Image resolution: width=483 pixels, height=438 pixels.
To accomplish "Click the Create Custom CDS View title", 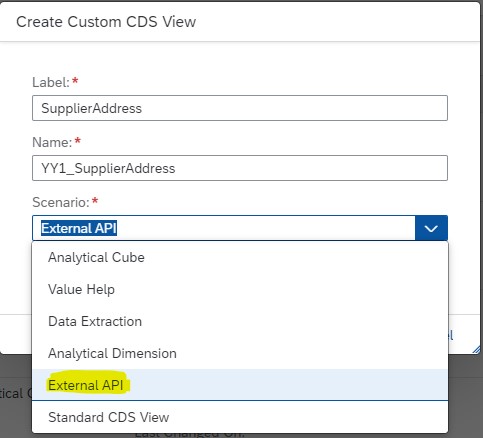I will click(x=106, y=22).
